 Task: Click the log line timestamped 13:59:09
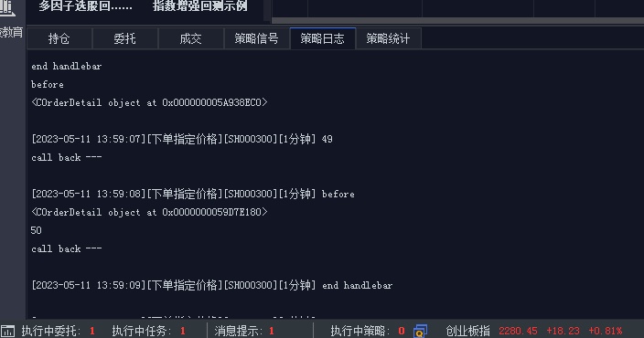[212, 285]
